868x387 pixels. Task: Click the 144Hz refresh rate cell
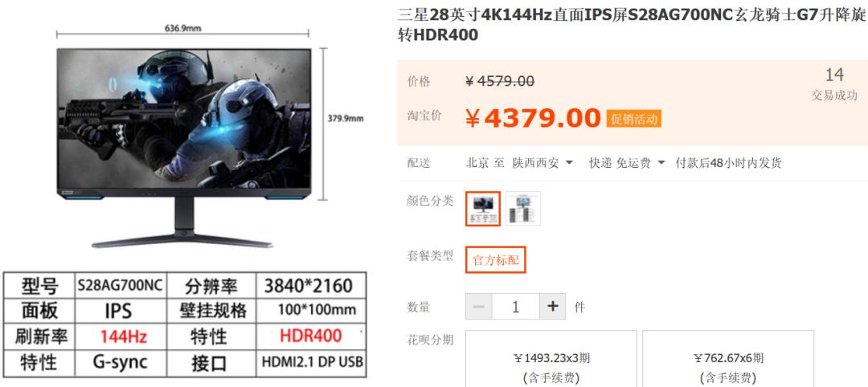pos(124,336)
